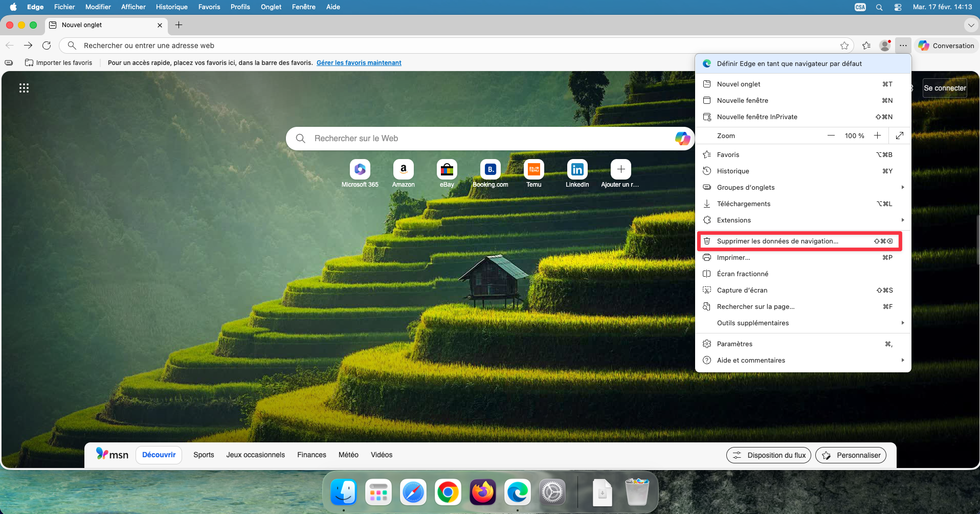Viewport: 980px width, 514px height.
Task: Expand the Extensions submenu
Action: 804,220
